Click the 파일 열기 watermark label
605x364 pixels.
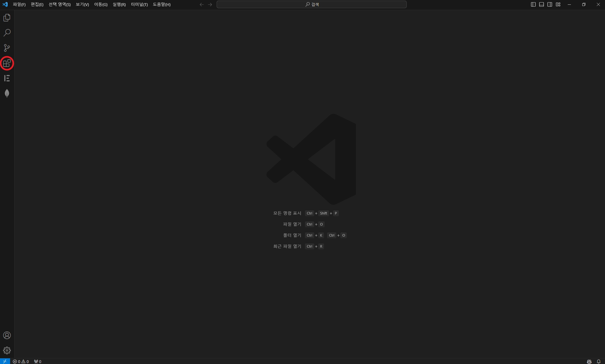292,224
